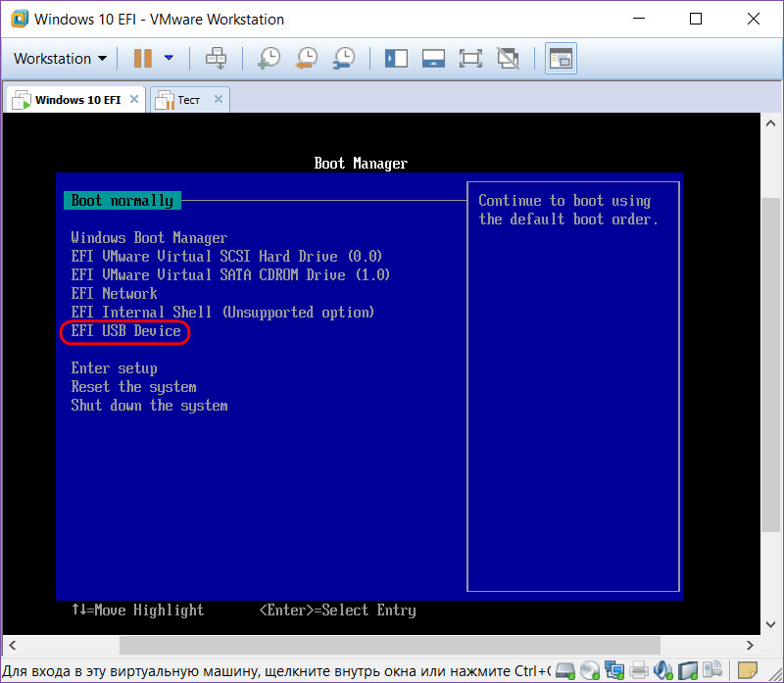Viewport: 784px width, 683px height.
Task: Click the CD/DVD drive status icon
Action: (x=590, y=670)
